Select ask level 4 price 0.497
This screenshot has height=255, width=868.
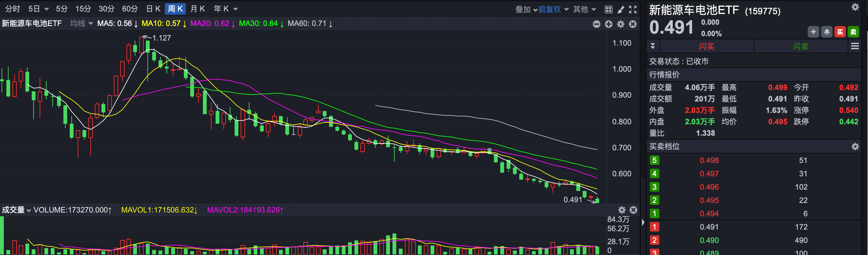pyautogui.click(x=709, y=174)
